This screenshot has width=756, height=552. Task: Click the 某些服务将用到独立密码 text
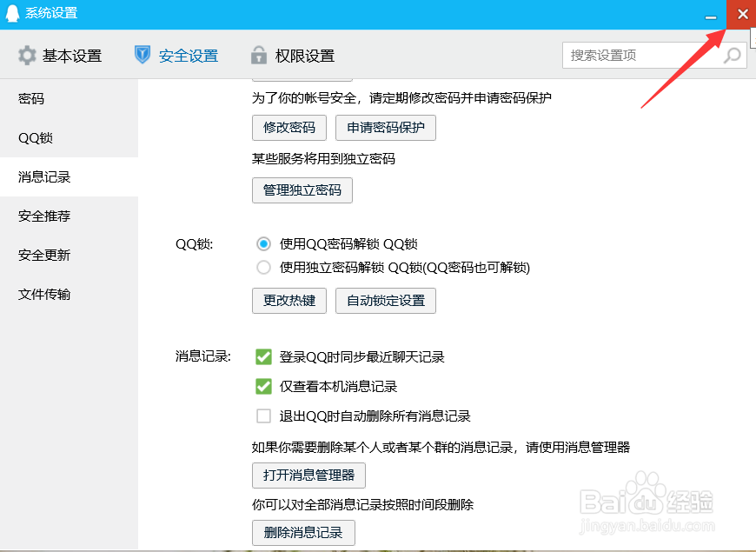[323, 159]
